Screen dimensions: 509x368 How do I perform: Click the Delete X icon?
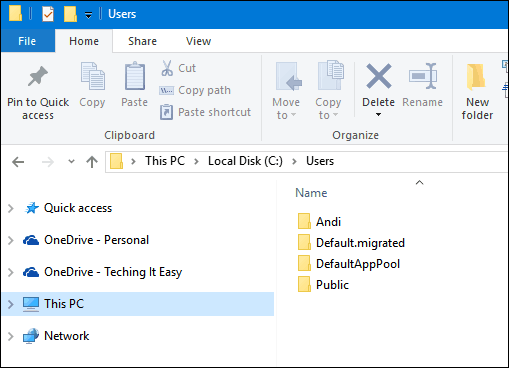click(379, 76)
